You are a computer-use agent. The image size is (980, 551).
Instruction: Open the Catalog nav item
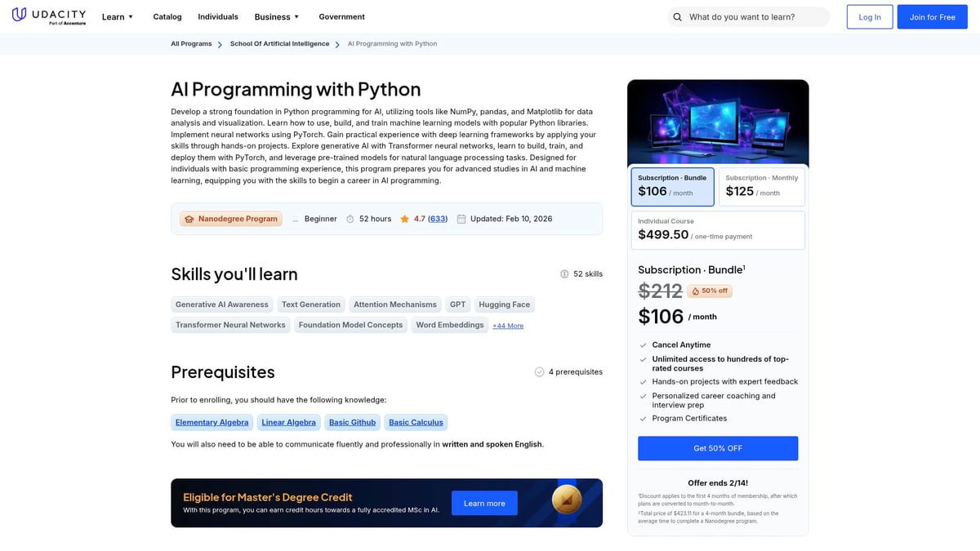(167, 17)
